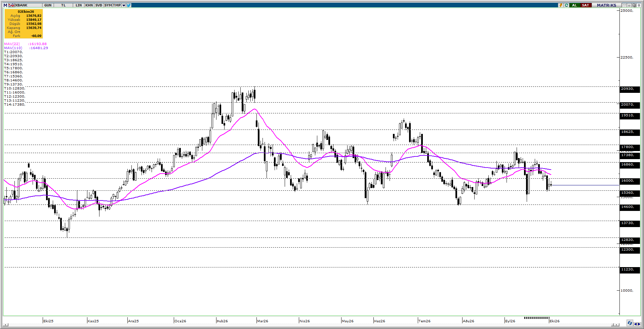Click the horizontal scrollbar left arrow
Screen dimensions: 644x329
coord(5,325)
